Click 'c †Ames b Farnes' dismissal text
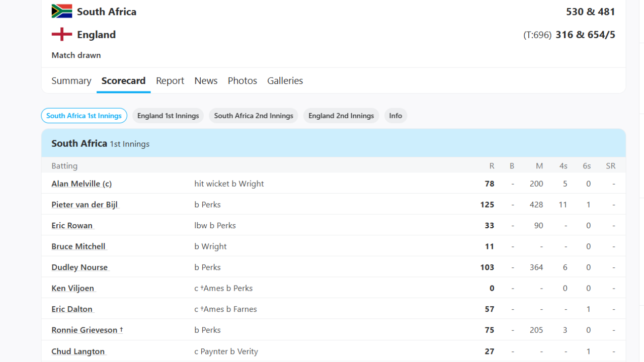644x362 pixels. pyautogui.click(x=225, y=309)
